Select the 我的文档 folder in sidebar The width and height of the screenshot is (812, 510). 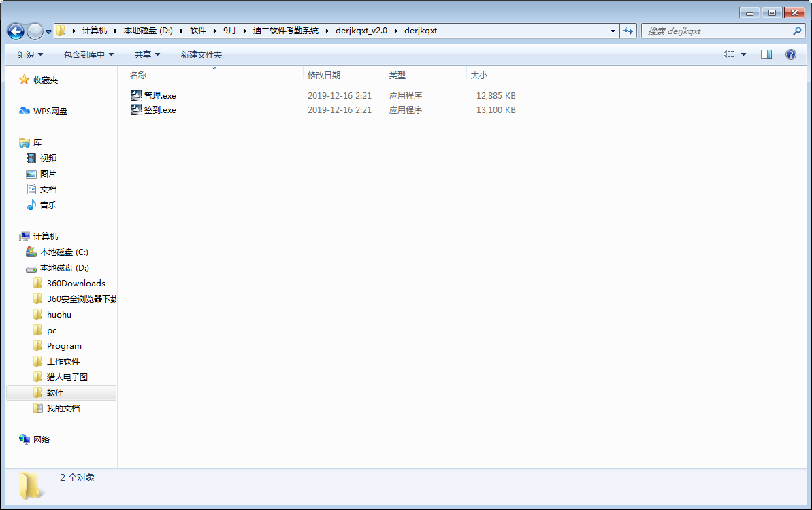(x=63, y=408)
